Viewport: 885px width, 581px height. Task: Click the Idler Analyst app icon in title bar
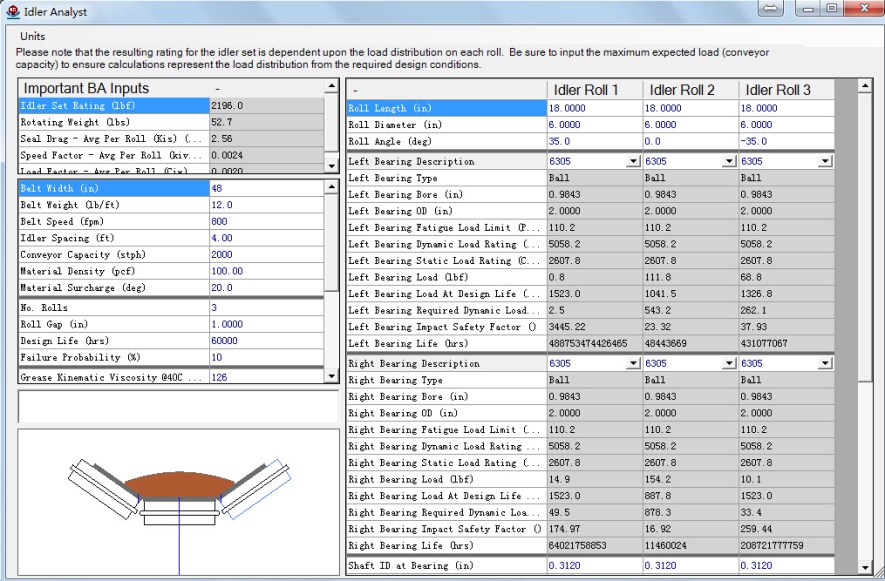tap(12, 11)
